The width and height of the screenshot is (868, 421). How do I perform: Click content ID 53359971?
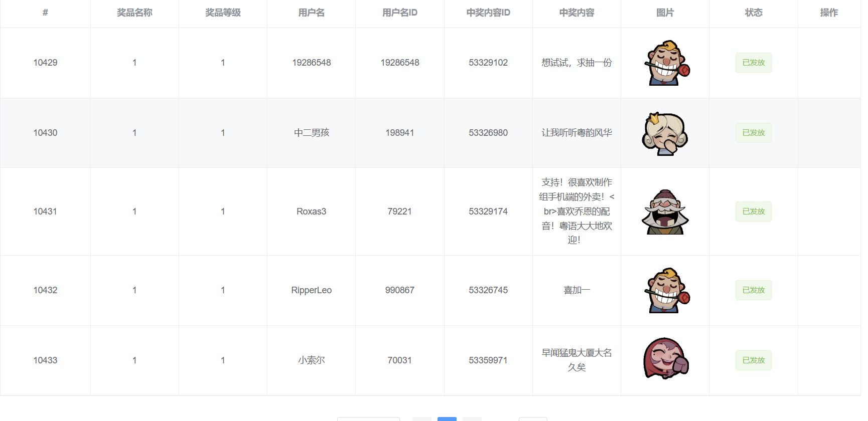tap(488, 360)
